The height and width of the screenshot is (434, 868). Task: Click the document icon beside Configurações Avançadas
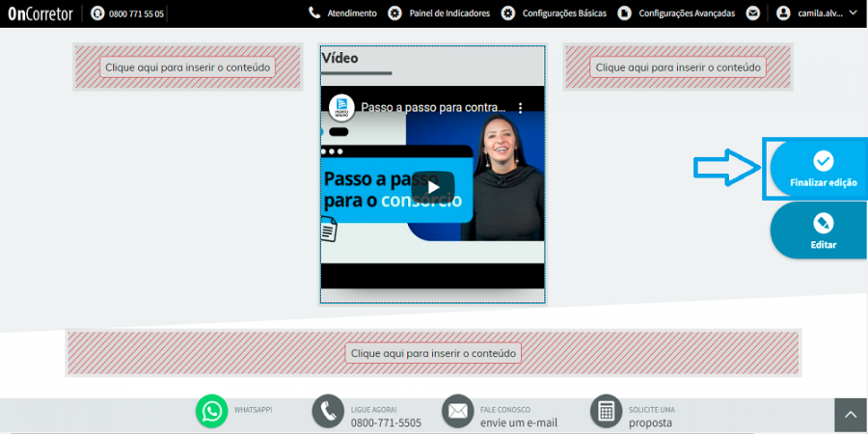(x=624, y=14)
